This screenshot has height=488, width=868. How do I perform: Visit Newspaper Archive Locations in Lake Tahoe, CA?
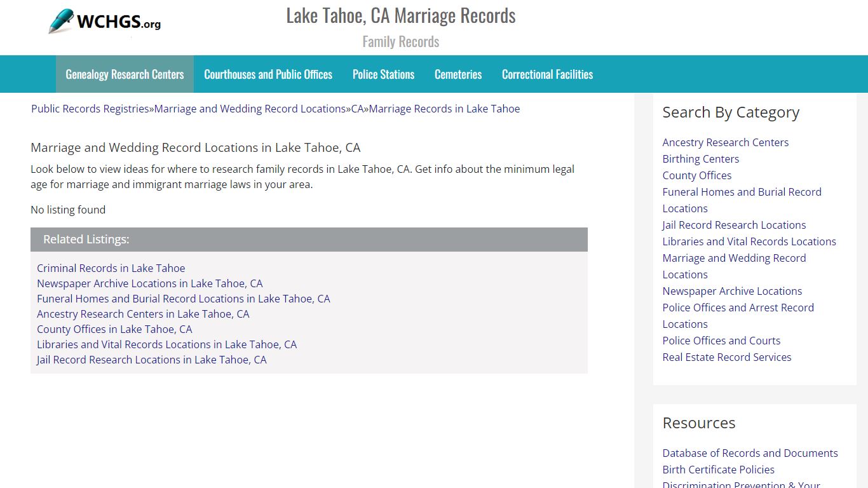click(149, 283)
